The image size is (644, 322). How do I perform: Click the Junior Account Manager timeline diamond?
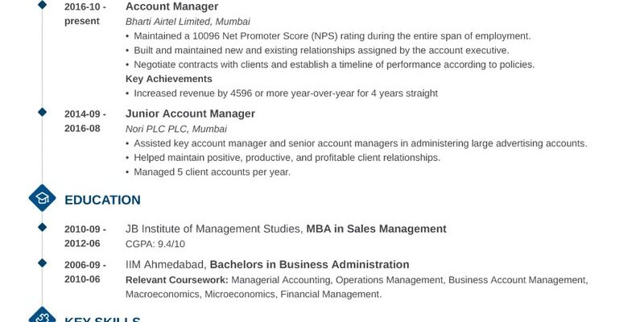43,112
